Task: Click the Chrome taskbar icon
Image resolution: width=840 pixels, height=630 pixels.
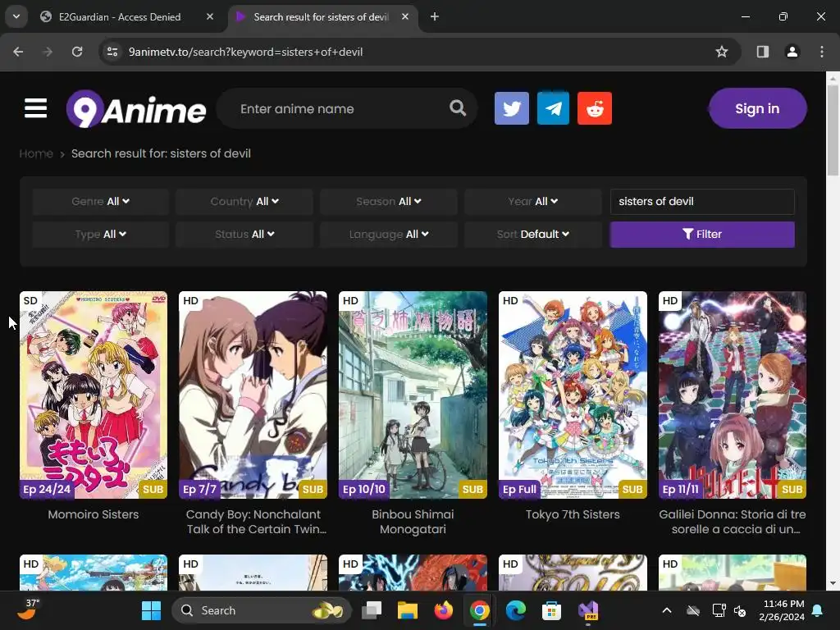Action: pos(479,610)
